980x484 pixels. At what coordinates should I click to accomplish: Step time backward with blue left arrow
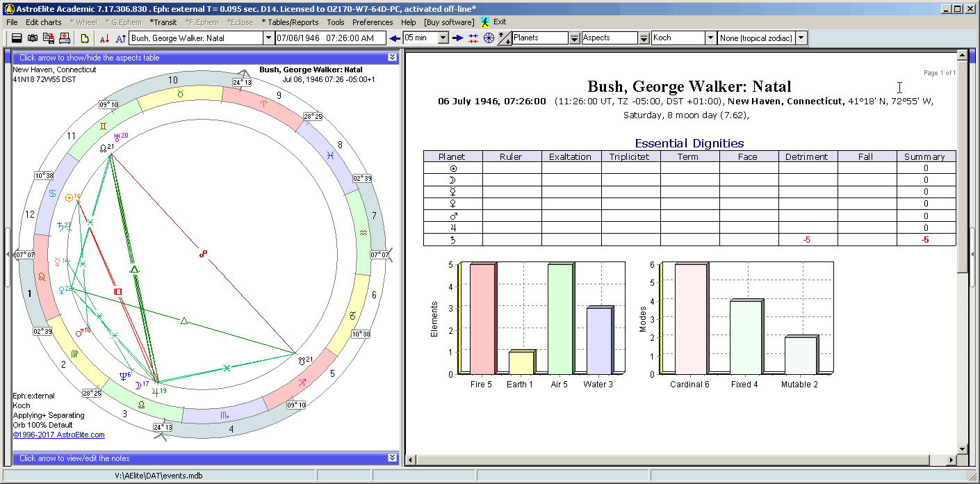395,38
